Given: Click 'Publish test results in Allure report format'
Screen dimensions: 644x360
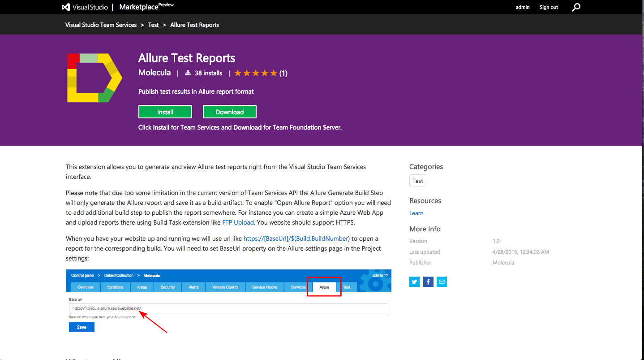Looking at the screenshot, I should [x=196, y=91].
